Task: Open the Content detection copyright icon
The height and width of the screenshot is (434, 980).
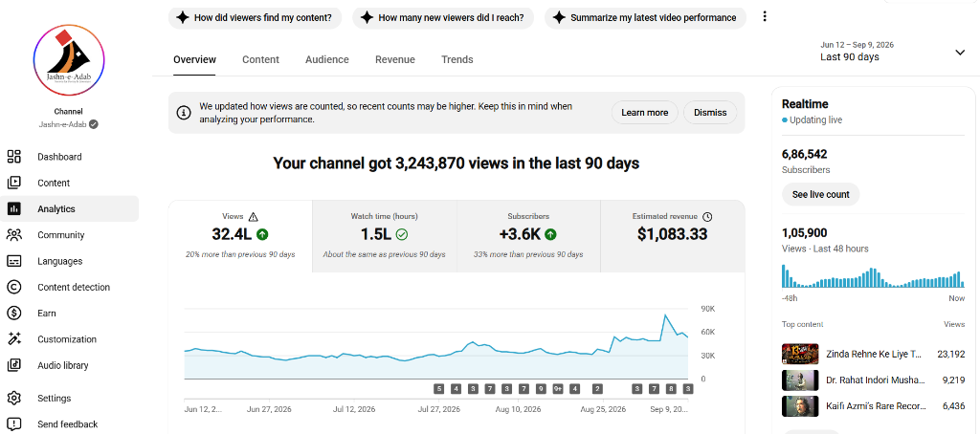Action: (13, 287)
